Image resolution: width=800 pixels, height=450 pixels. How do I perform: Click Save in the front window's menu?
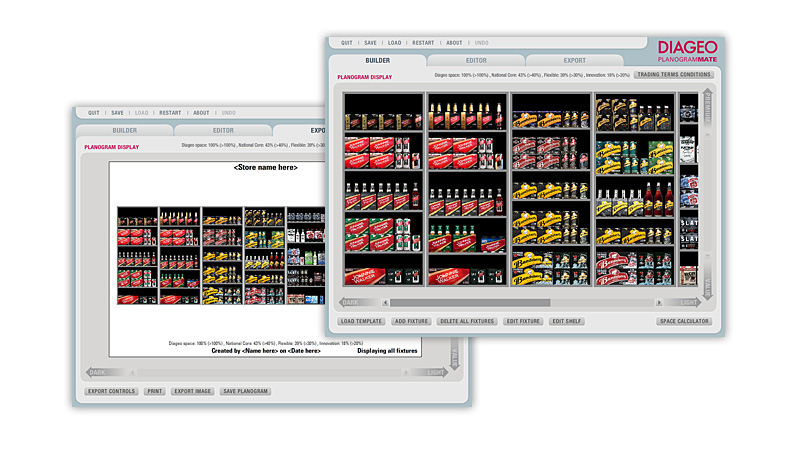(370, 43)
